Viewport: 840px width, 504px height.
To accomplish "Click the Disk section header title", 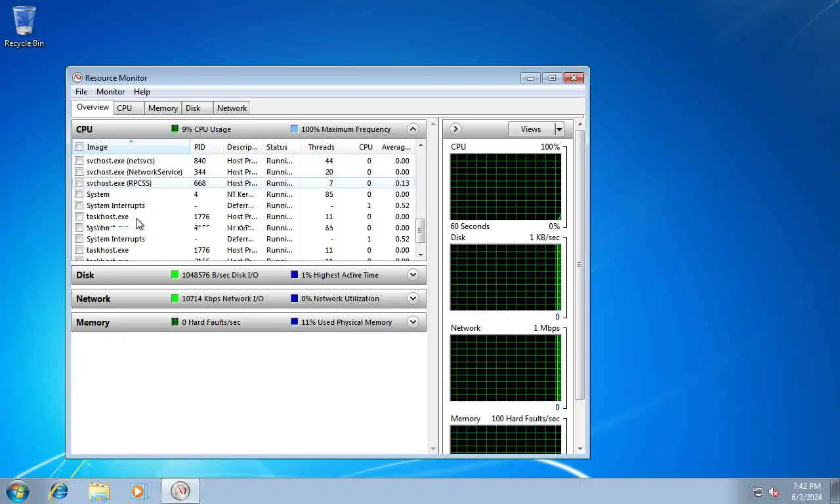I will pos(85,275).
